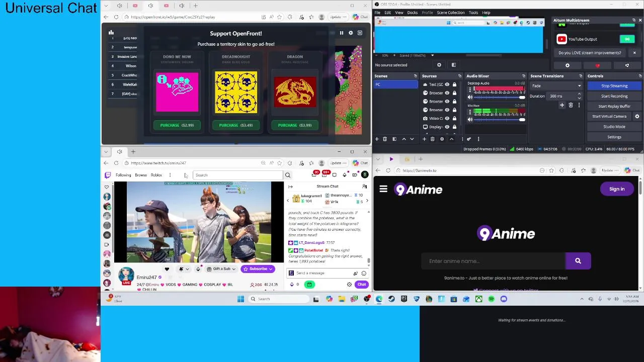Mute Mic/Aux in OBS mixer
This screenshot has width=644, height=362.
[x=470, y=120]
